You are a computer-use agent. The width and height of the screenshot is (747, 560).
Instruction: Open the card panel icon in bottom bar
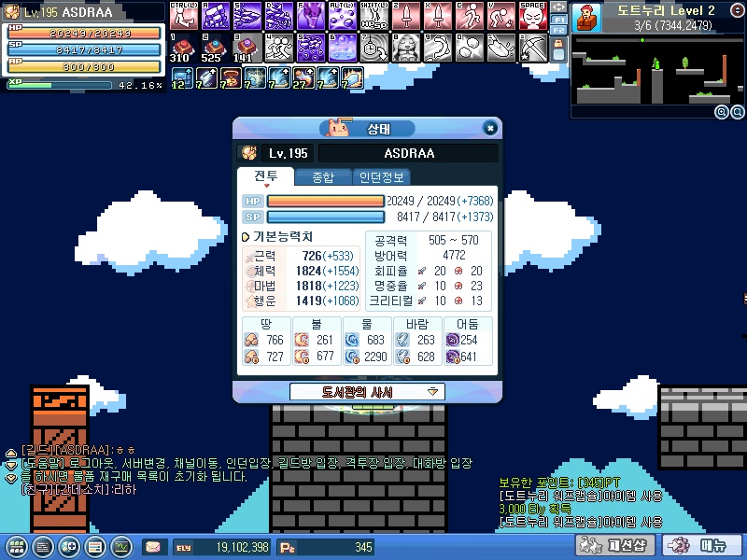(95, 547)
